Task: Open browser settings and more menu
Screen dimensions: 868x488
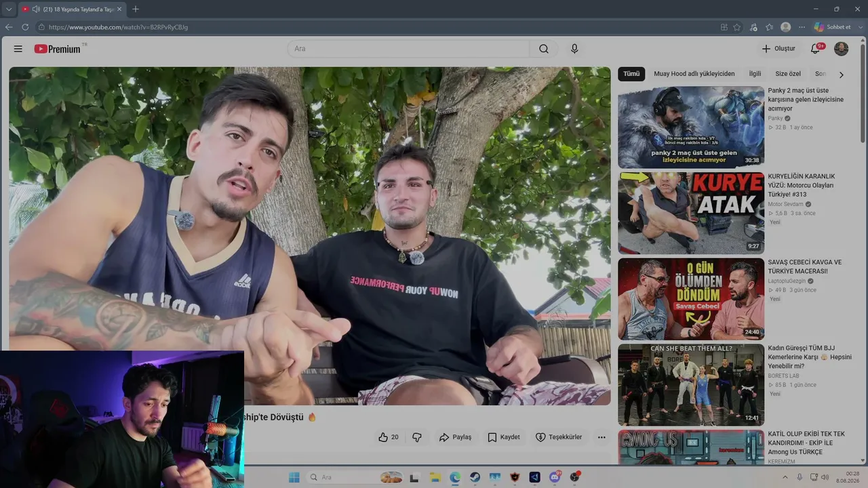Action: tap(802, 27)
